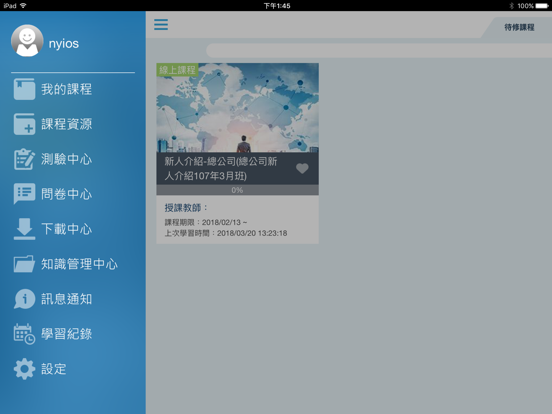Screen dimensions: 552x414
Task: Click the Wi-Fi icon in status bar
Action: [x=24, y=5]
